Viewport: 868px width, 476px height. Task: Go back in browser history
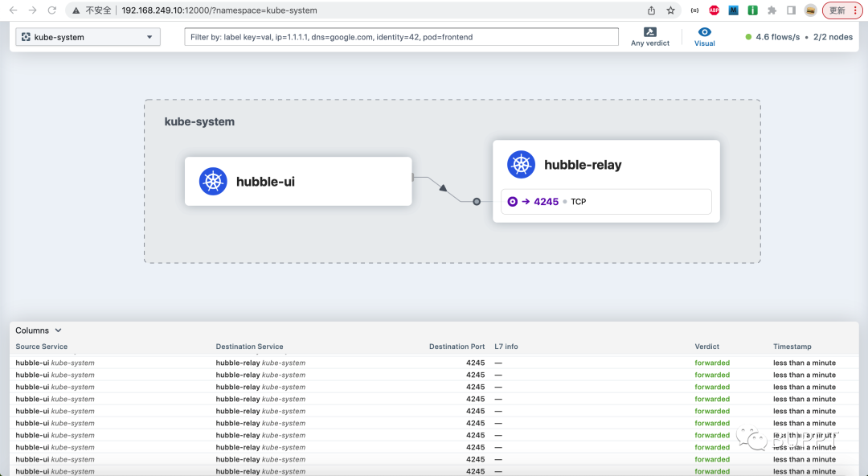pyautogui.click(x=14, y=10)
